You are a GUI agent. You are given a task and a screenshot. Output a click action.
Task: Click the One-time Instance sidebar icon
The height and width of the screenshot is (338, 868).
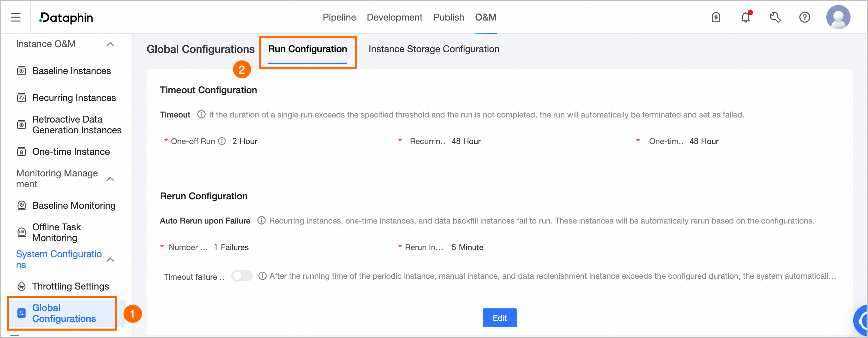coord(22,152)
